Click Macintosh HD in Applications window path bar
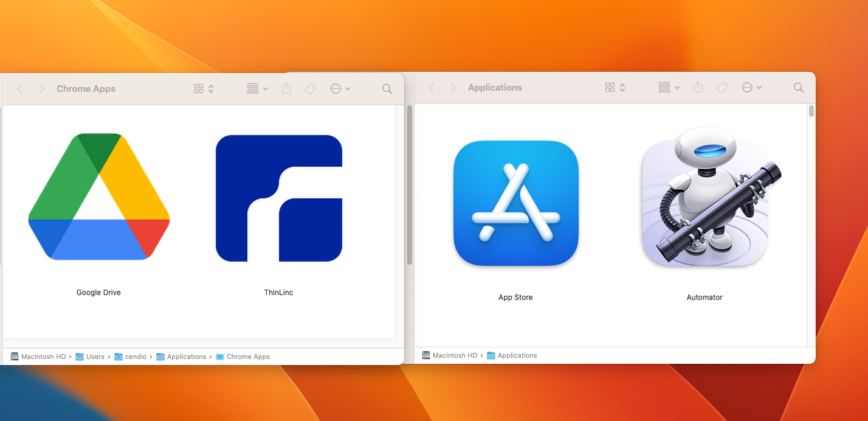 450,355
